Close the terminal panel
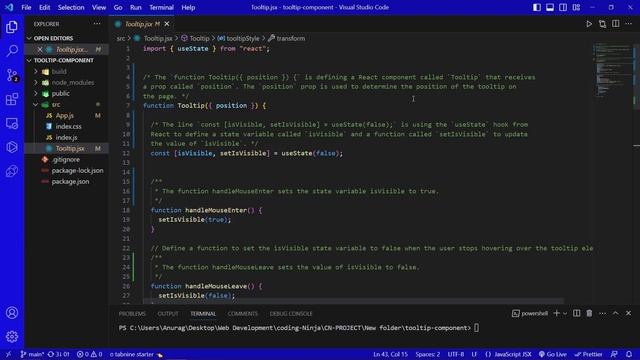 tap(629, 313)
